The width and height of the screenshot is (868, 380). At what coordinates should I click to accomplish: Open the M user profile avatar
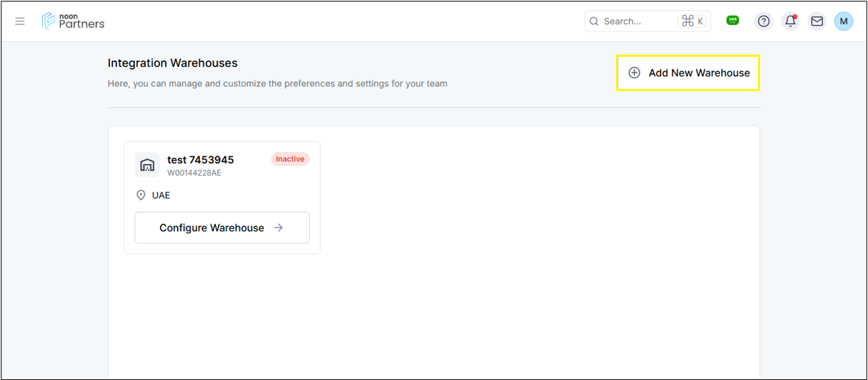click(x=844, y=21)
